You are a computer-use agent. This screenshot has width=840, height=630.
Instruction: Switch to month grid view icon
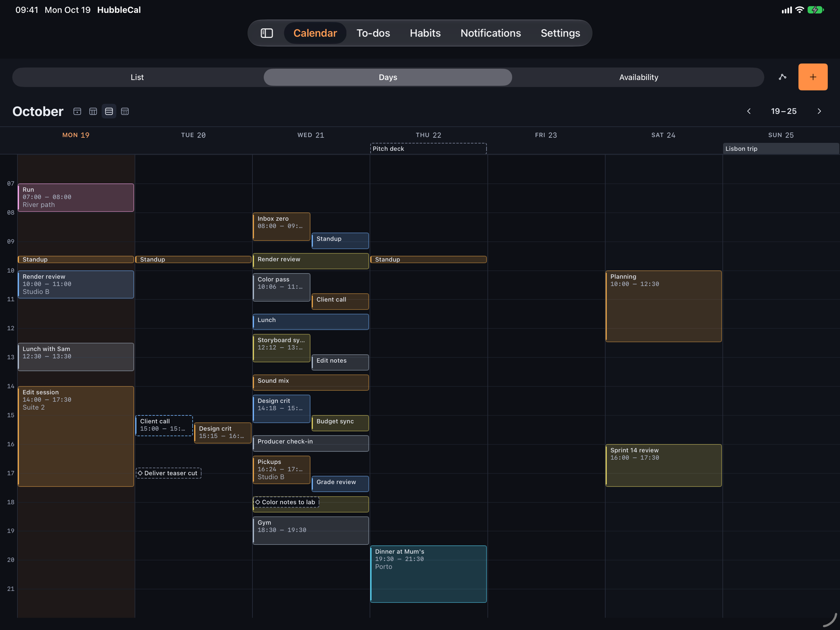pos(125,111)
